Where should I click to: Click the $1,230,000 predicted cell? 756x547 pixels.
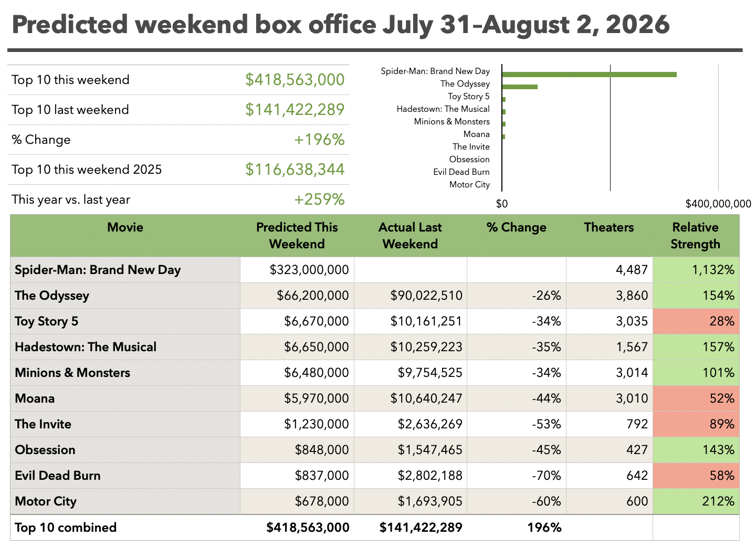click(x=297, y=424)
